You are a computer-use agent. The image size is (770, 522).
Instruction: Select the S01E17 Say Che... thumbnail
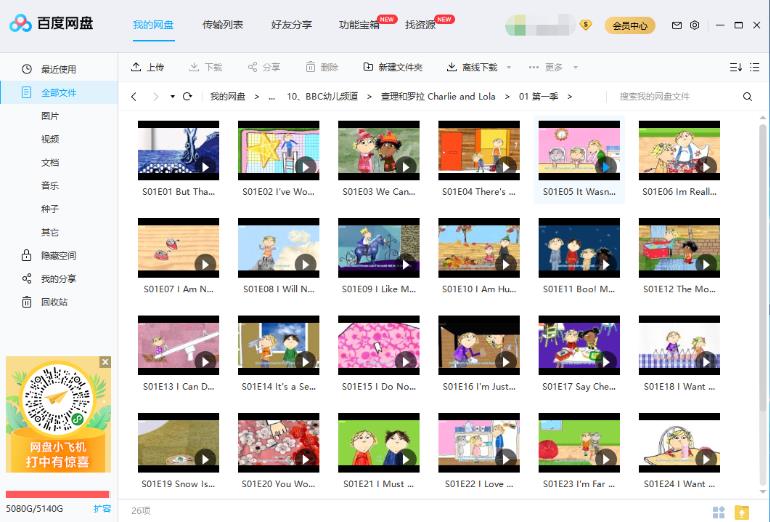tap(579, 345)
